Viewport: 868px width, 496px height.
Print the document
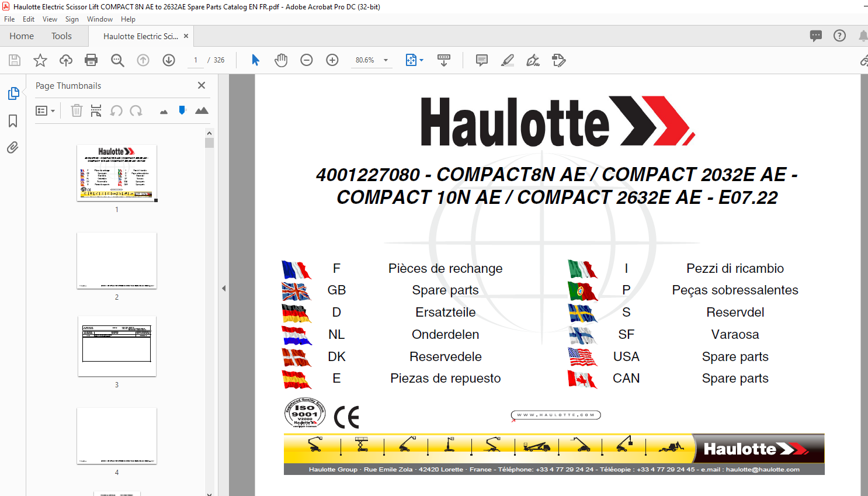tap(91, 60)
